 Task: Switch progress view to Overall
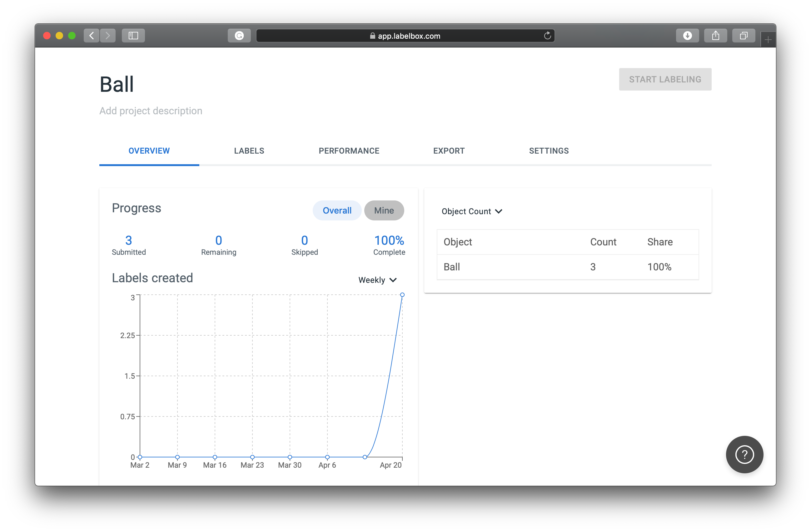tap(337, 210)
